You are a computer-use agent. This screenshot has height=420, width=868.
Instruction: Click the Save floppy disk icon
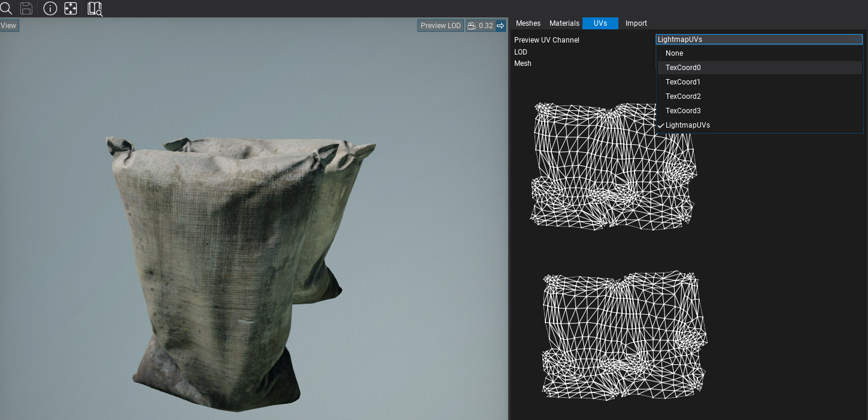pos(26,8)
